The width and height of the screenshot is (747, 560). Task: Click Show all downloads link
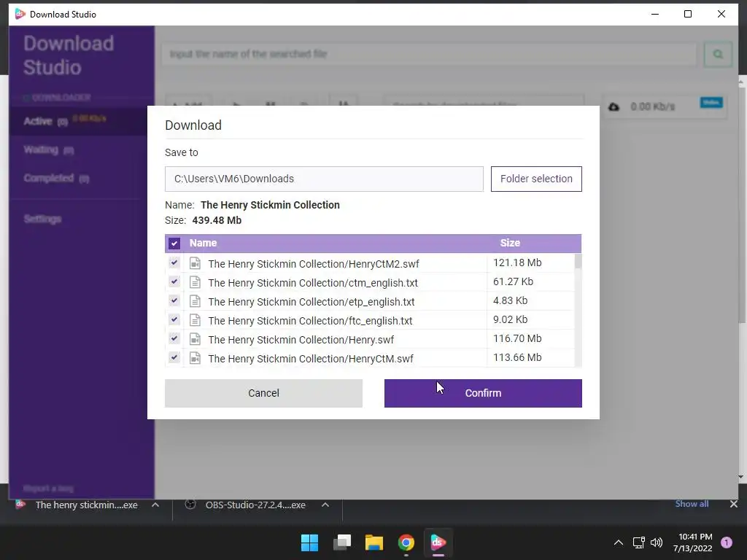(x=692, y=504)
